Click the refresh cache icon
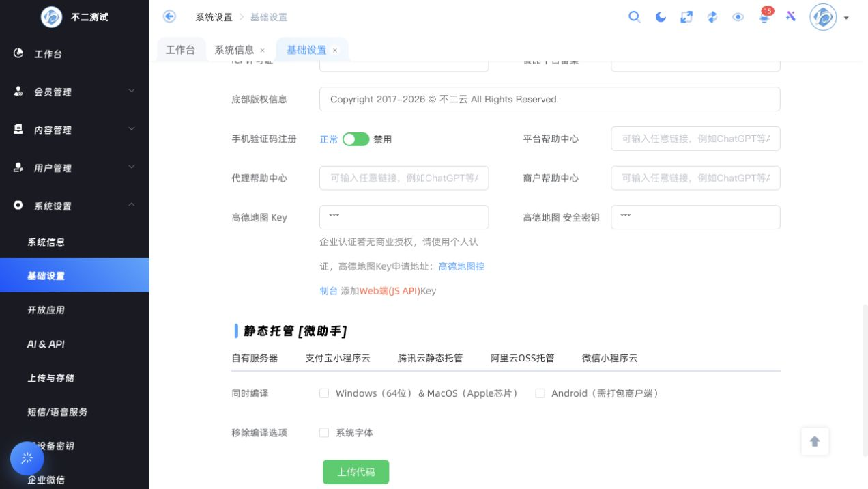Screen dimensions: 868x489 point(712,17)
